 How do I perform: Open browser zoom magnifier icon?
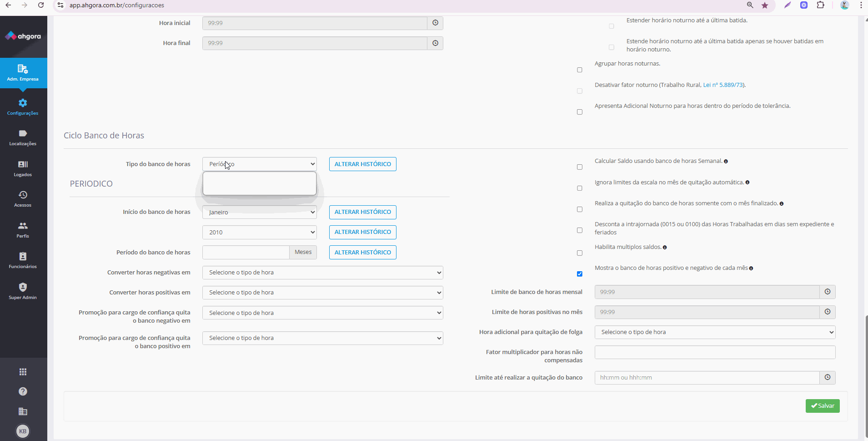[750, 5]
